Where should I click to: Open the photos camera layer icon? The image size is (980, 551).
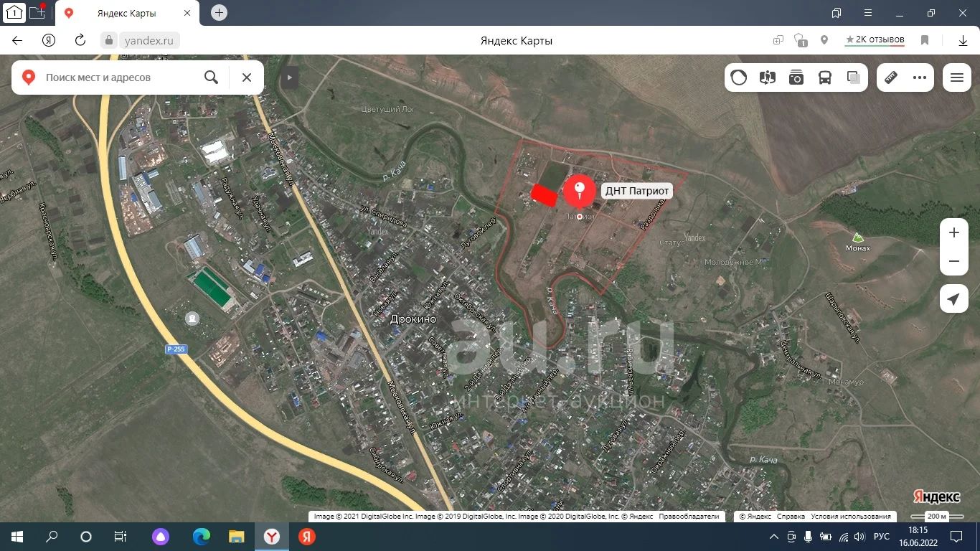click(796, 77)
